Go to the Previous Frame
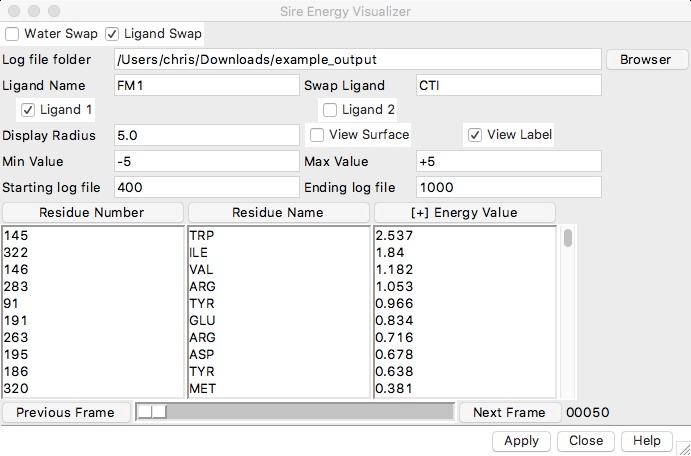691x456 pixels. click(x=67, y=412)
